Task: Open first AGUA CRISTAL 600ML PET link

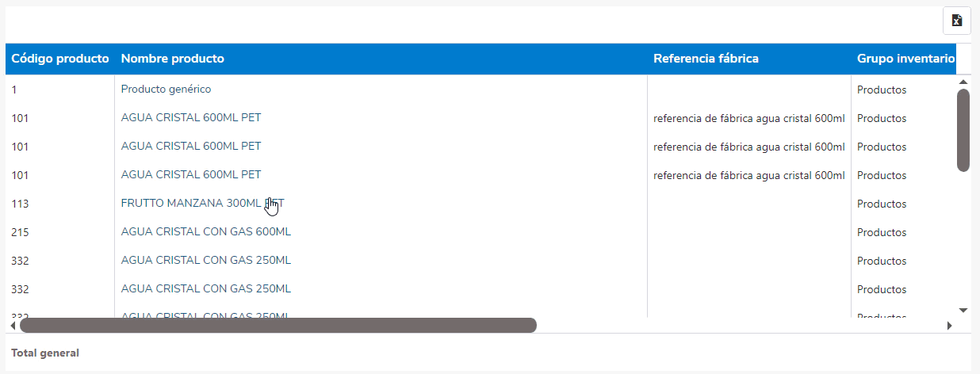Action: [x=191, y=118]
